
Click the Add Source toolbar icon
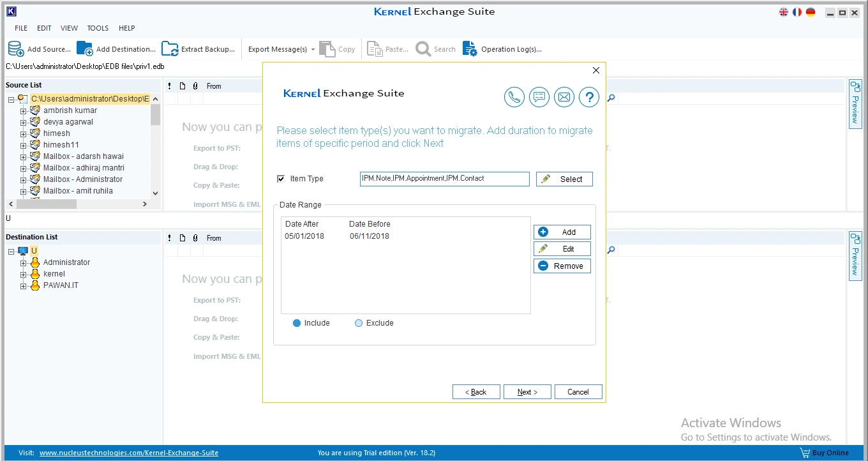click(16, 49)
